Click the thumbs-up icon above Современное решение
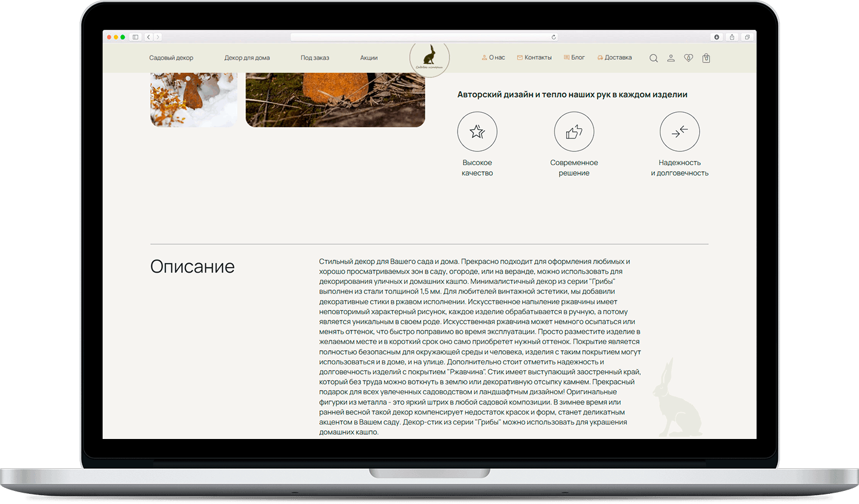The width and height of the screenshot is (859, 504). coord(574,131)
